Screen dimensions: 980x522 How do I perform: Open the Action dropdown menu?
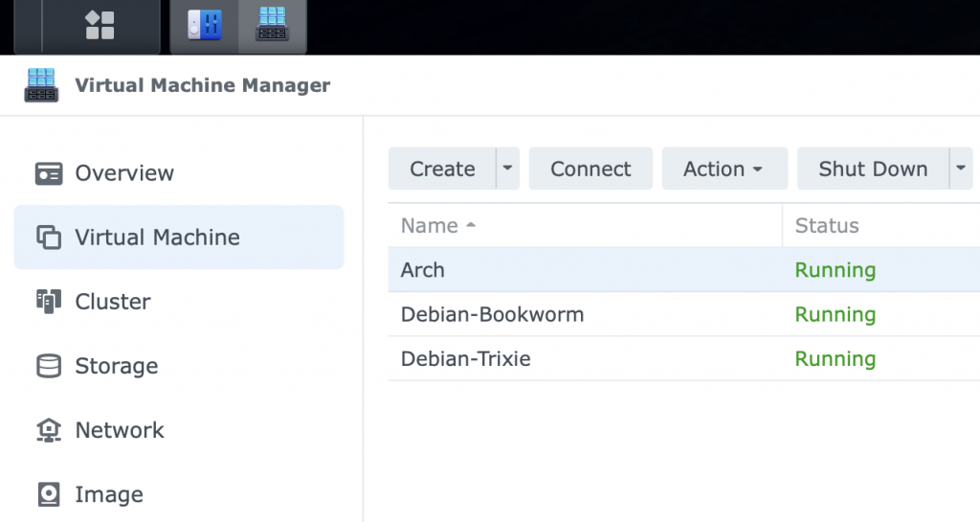tap(724, 169)
